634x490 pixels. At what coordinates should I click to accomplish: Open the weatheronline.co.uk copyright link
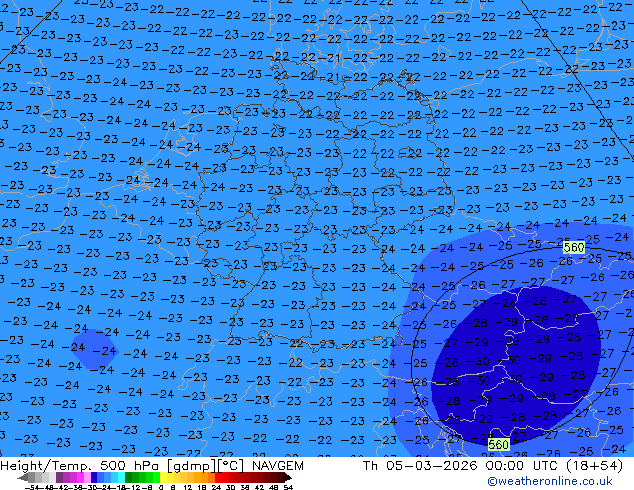tap(550, 481)
